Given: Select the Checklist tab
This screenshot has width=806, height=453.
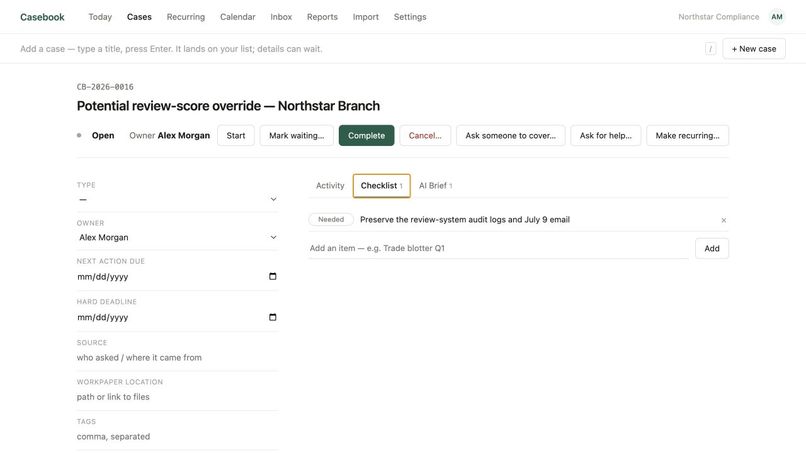Looking at the screenshot, I should (381, 186).
